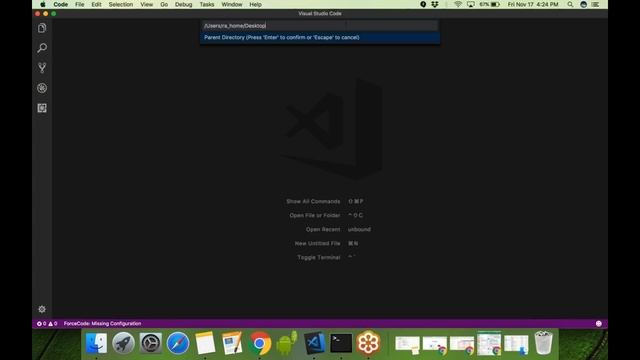Click the folder path input field
The width and height of the screenshot is (640, 360).
[x=320, y=26]
